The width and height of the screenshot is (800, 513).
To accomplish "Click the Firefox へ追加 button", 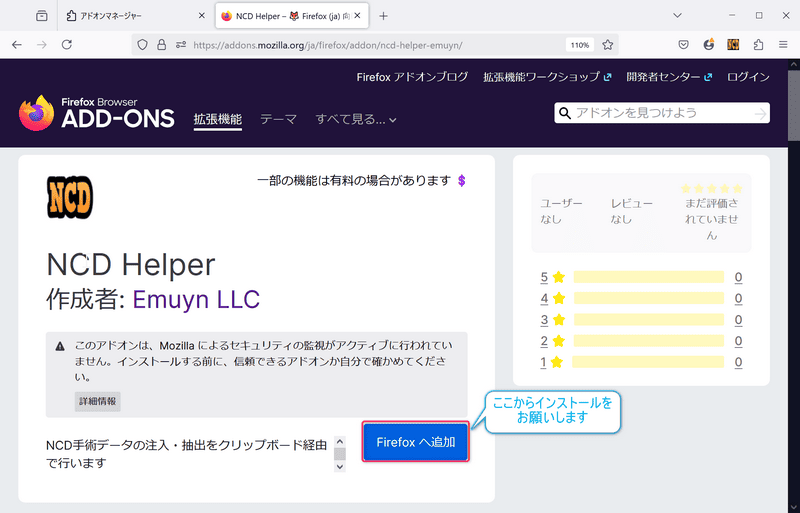I will tap(416, 442).
